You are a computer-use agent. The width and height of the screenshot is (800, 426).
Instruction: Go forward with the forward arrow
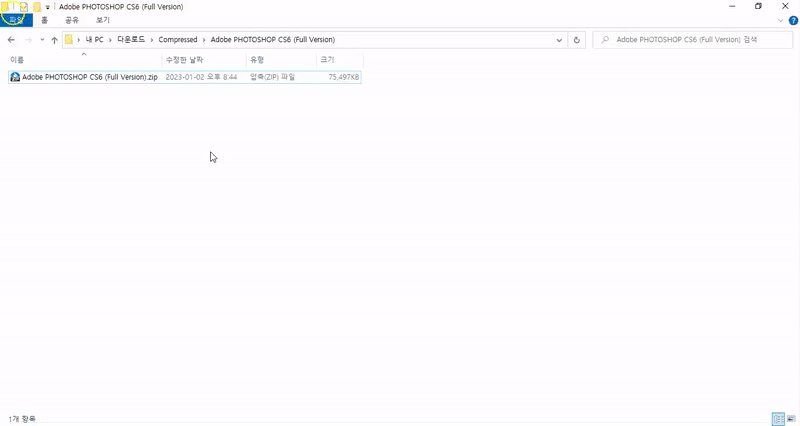coord(29,40)
